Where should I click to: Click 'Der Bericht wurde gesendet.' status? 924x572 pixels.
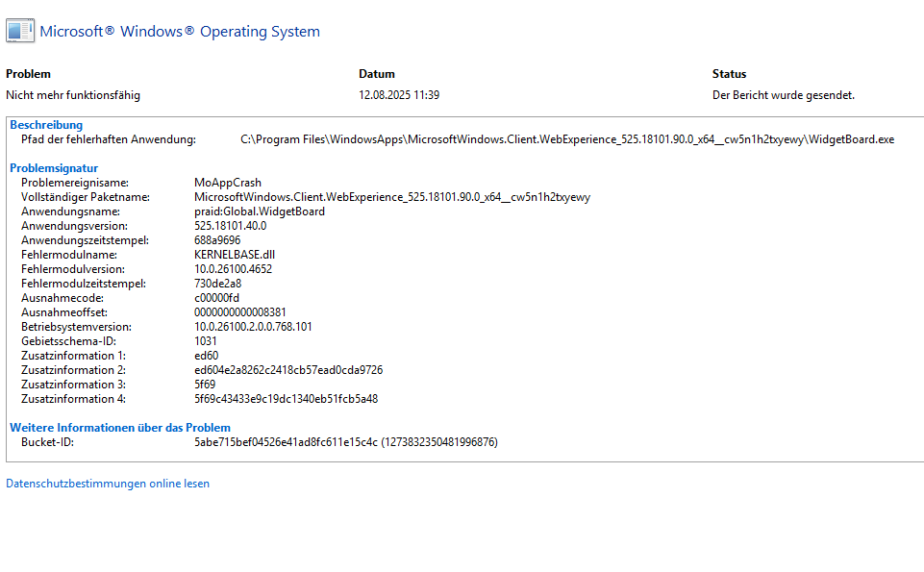tap(784, 95)
